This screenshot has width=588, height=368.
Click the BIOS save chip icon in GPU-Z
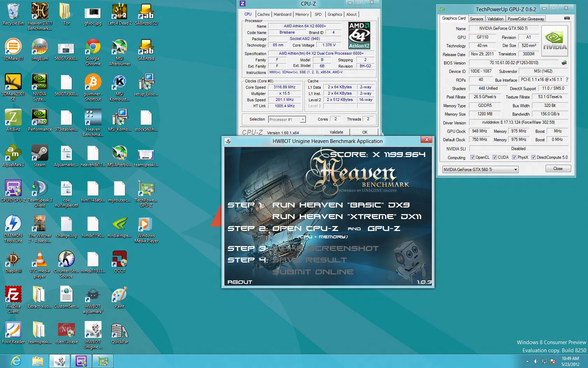click(564, 63)
